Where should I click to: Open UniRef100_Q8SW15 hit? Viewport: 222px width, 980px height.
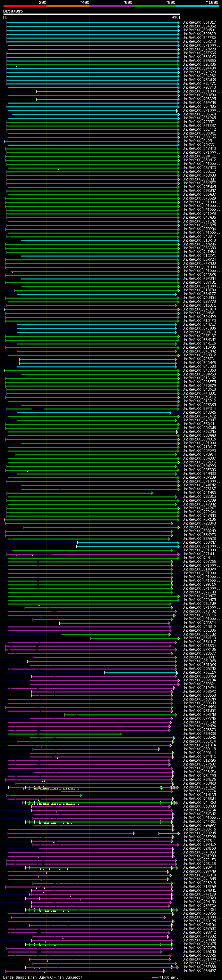pos(199,496)
